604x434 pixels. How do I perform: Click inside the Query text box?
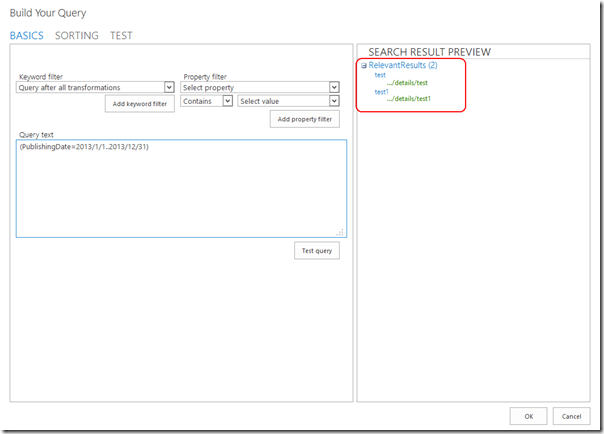click(x=181, y=189)
